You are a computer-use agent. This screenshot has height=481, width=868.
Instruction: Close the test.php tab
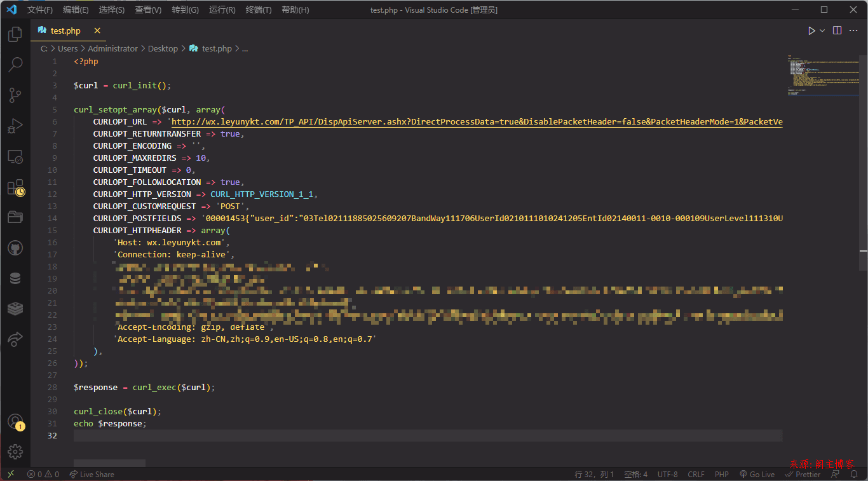(x=97, y=30)
